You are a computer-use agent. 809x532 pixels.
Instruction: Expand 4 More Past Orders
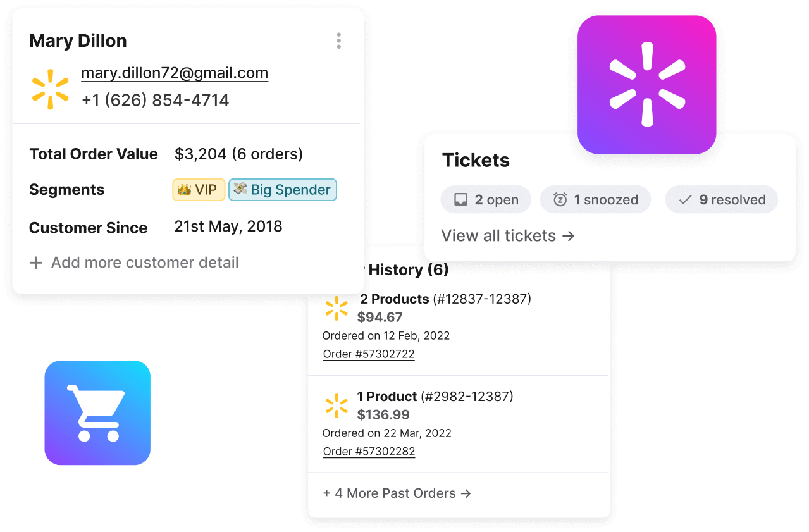pos(397,493)
